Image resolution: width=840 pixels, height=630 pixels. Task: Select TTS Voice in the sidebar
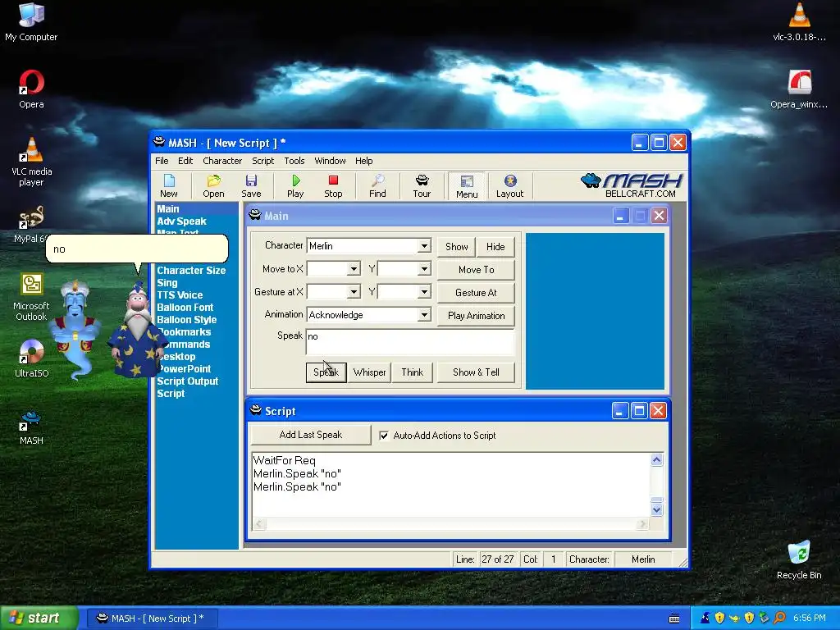tap(180, 295)
